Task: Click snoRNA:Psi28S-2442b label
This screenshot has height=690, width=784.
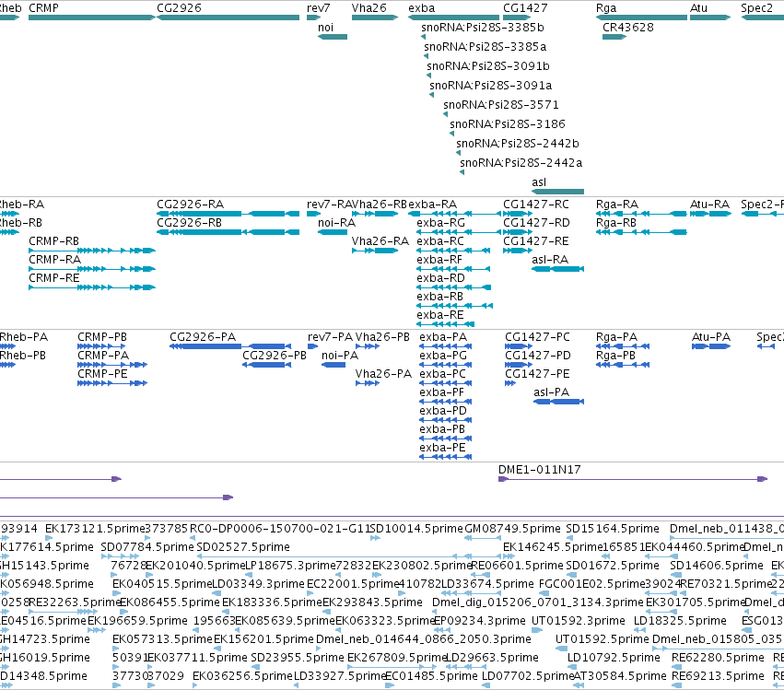Action: coord(518,144)
